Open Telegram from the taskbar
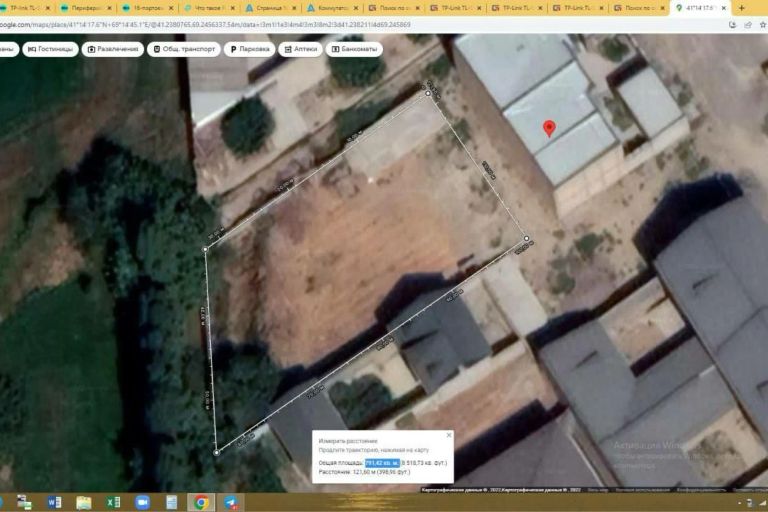Viewport: 768px width, 512px height. click(x=230, y=502)
